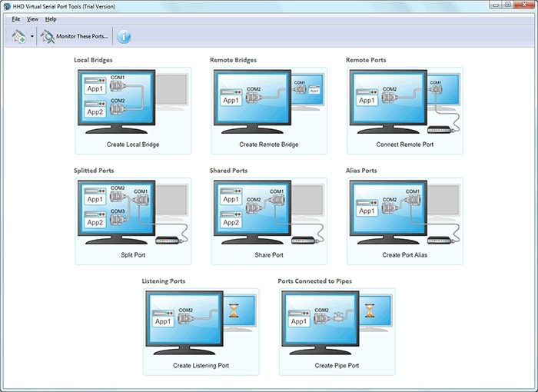Click Create Remote Bridge label
The height and width of the screenshot is (392, 538).
[268, 145]
